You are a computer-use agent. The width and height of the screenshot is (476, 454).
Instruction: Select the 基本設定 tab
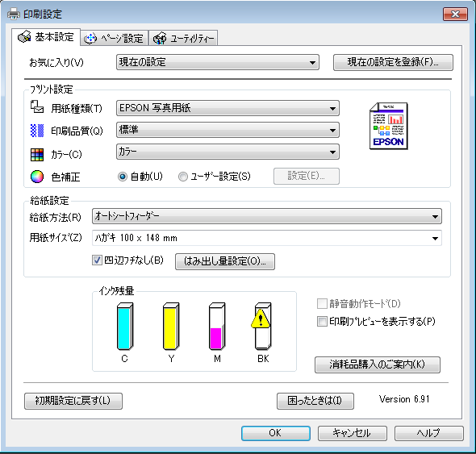click(x=46, y=37)
